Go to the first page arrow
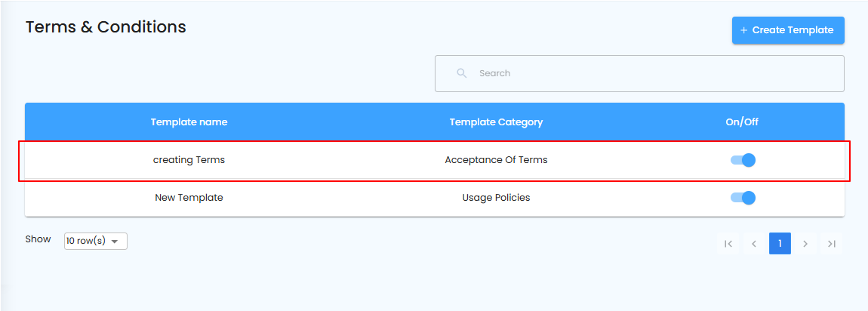The width and height of the screenshot is (868, 311). [728, 244]
